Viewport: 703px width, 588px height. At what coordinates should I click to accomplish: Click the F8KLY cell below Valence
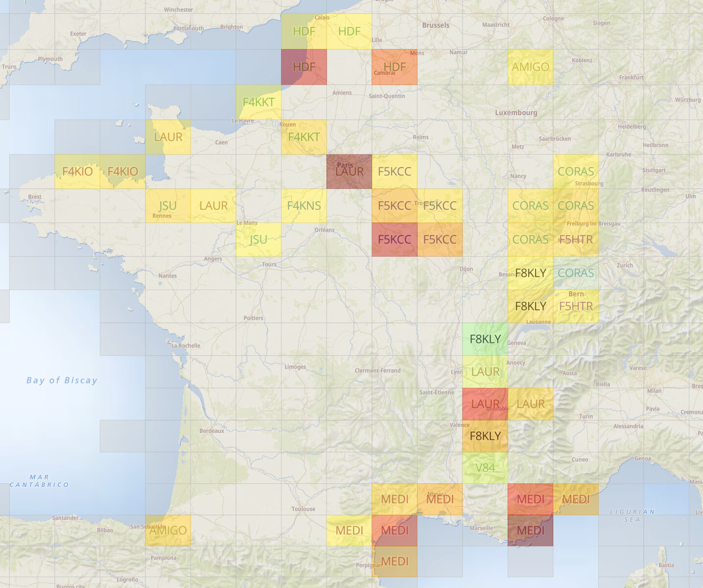point(485,436)
